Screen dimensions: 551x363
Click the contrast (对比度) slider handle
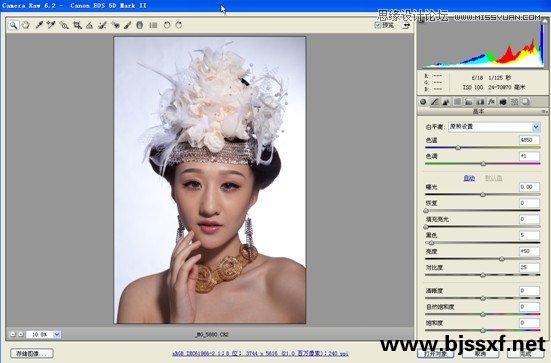click(483, 275)
